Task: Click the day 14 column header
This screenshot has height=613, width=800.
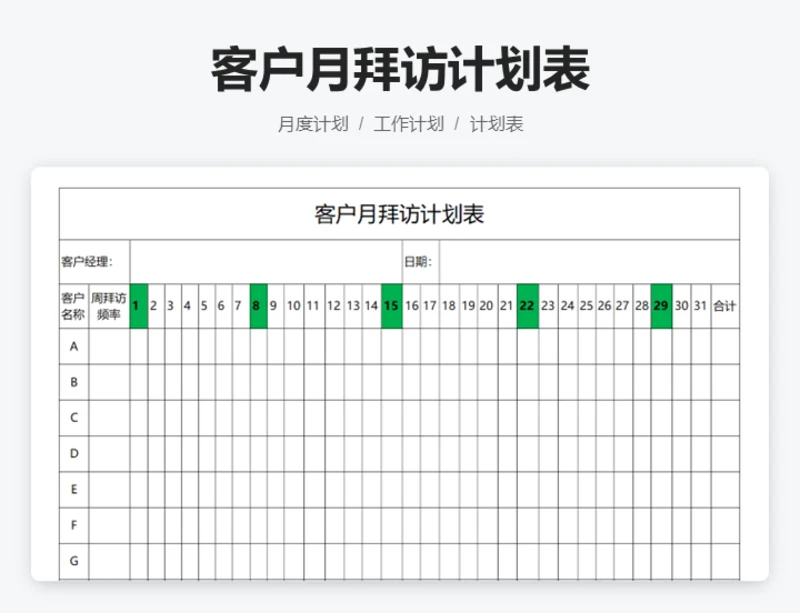Action: pyautogui.click(x=371, y=306)
